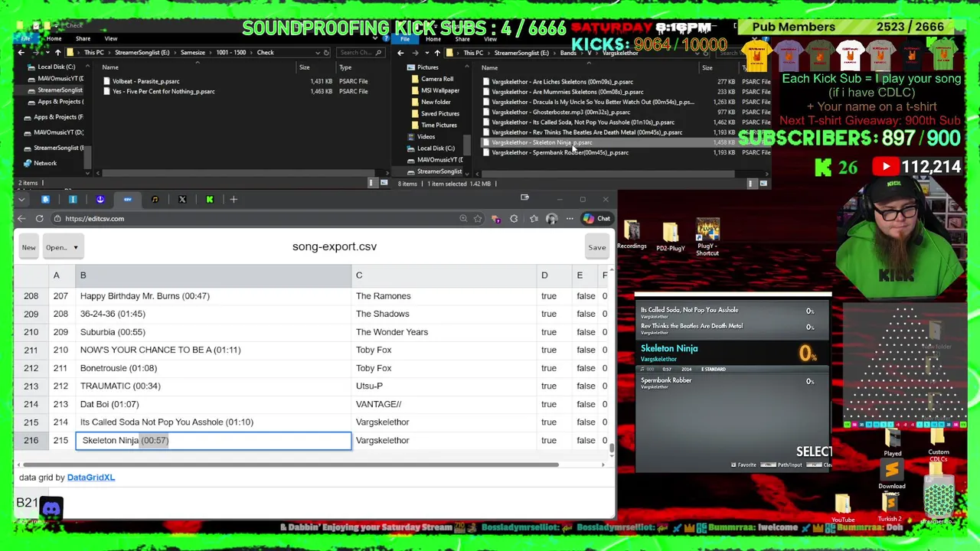
Task: Open the browser extensions puzzle icon
Action: [514, 219]
